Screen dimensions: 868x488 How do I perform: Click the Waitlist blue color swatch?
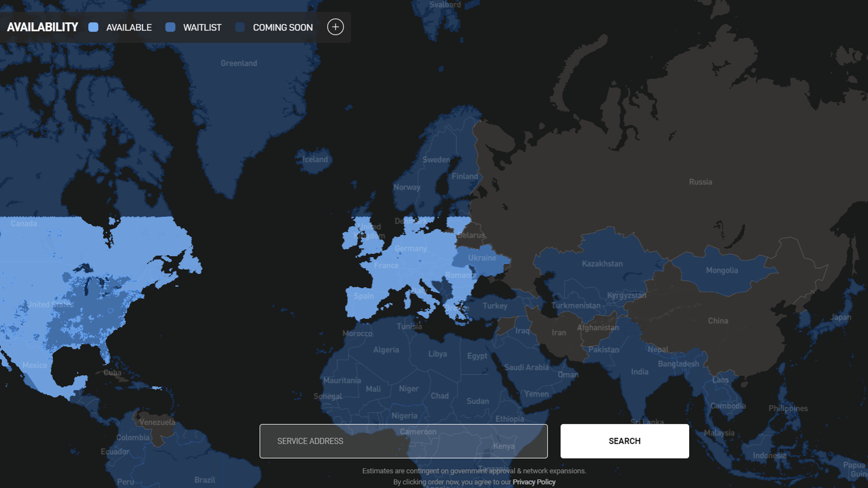point(171,27)
